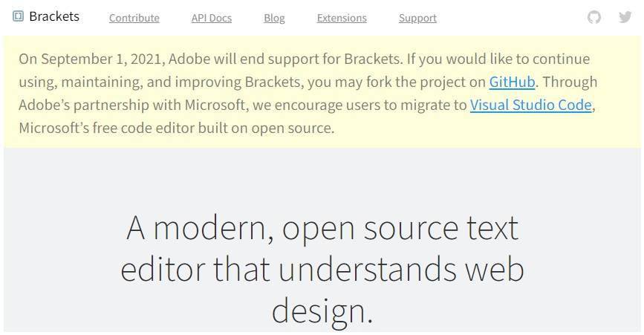Go to API Docs
This screenshot has width=644, height=335.
coord(212,18)
